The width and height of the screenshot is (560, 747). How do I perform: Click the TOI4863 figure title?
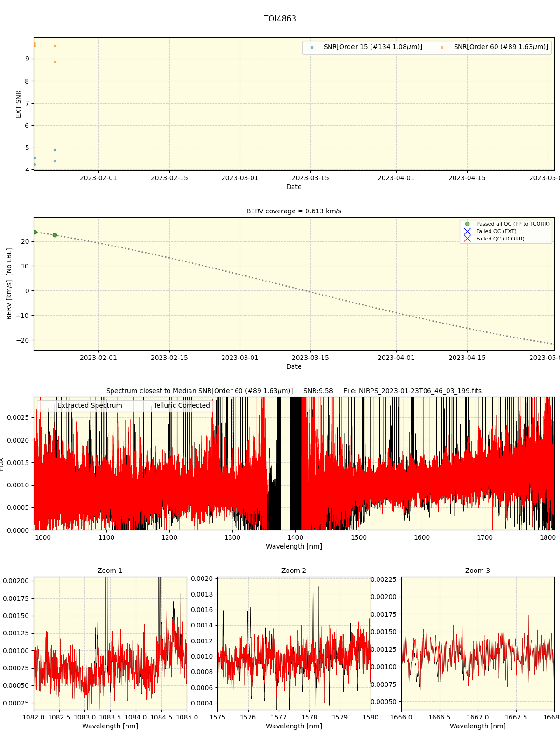(280, 19)
